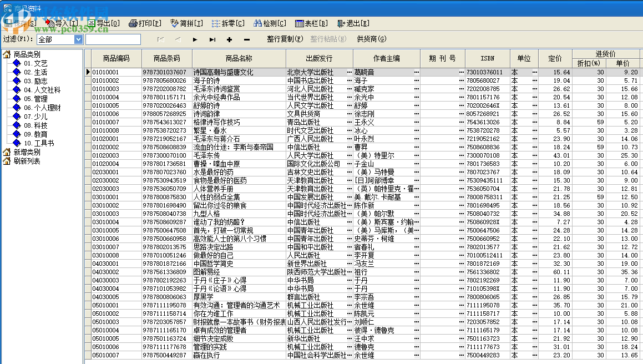643x364 pixels.
Task: Select category 04.人文社科 in tree
Action: tap(42, 90)
